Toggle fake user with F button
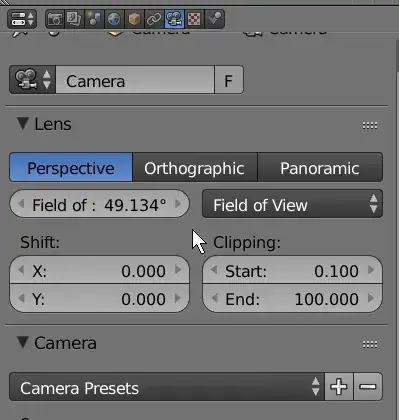This screenshot has height=420, width=399. coord(229,80)
